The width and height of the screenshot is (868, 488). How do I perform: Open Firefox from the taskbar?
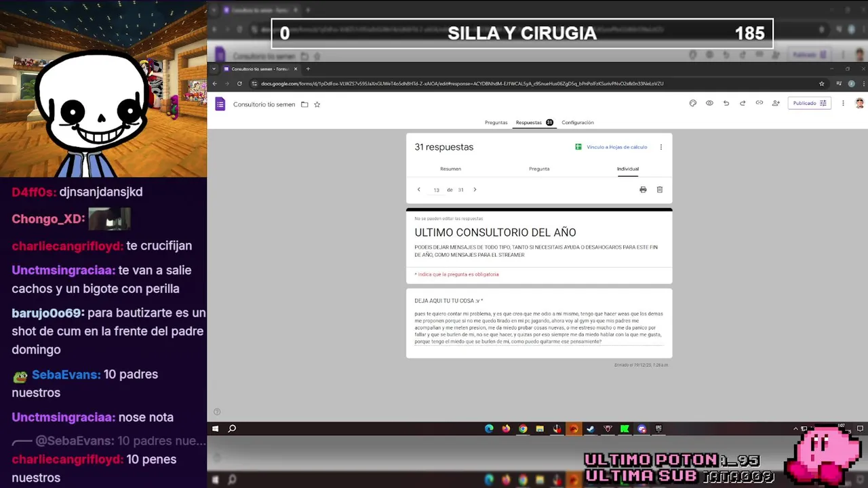point(506,428)
